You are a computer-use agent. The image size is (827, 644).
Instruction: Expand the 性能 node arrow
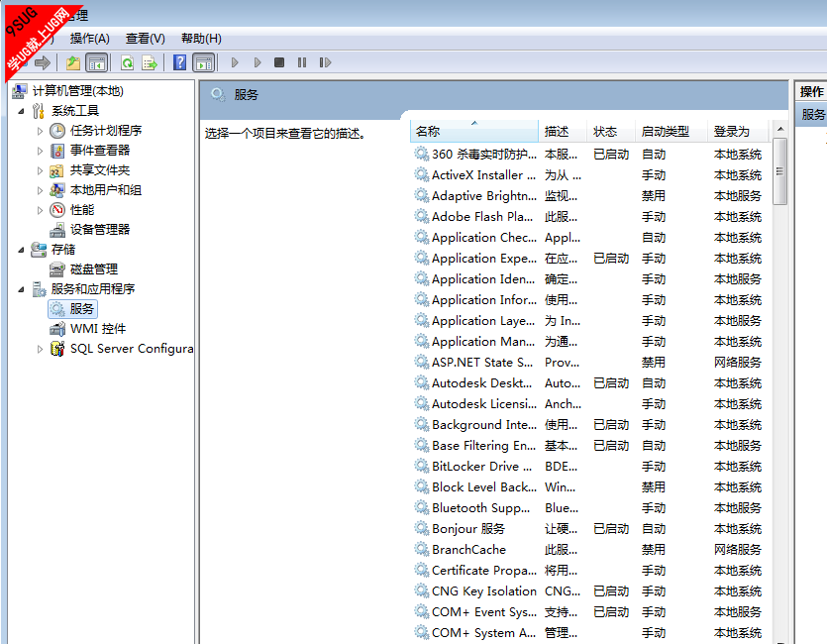coord(40,210)
